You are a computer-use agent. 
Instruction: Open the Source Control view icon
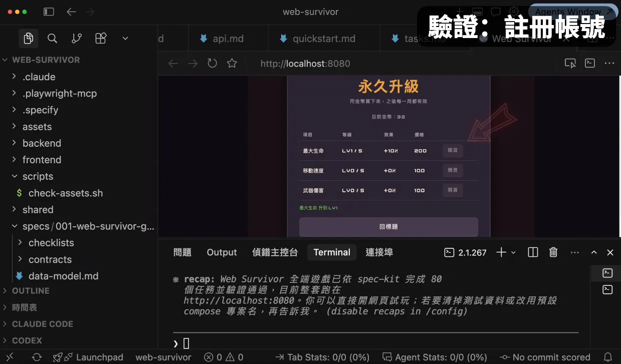77,38
